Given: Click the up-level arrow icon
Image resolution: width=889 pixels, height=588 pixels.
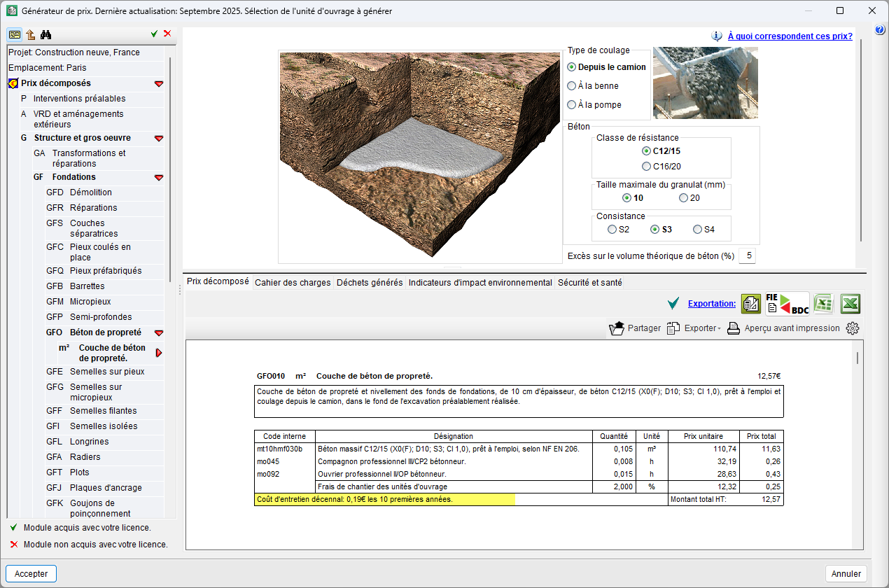Looking at the screenshot, I should coord(31,34).
